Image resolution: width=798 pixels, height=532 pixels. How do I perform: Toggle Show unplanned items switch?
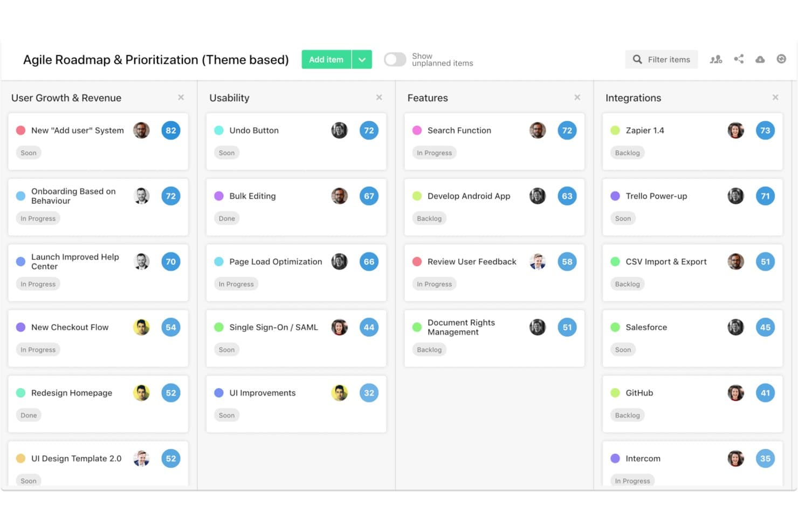coord(395,59)
